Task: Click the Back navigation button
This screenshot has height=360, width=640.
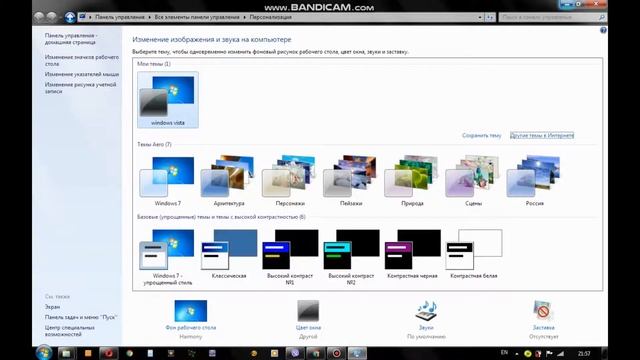Action: coord(39,17)
